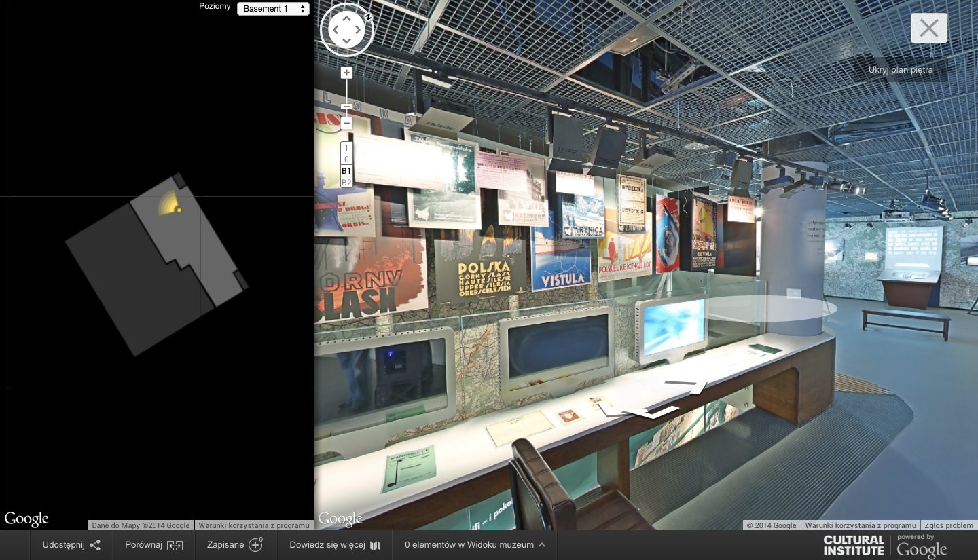Click the powered by Google logo
The height and width of the screenshot is (560, 978).
922,546
